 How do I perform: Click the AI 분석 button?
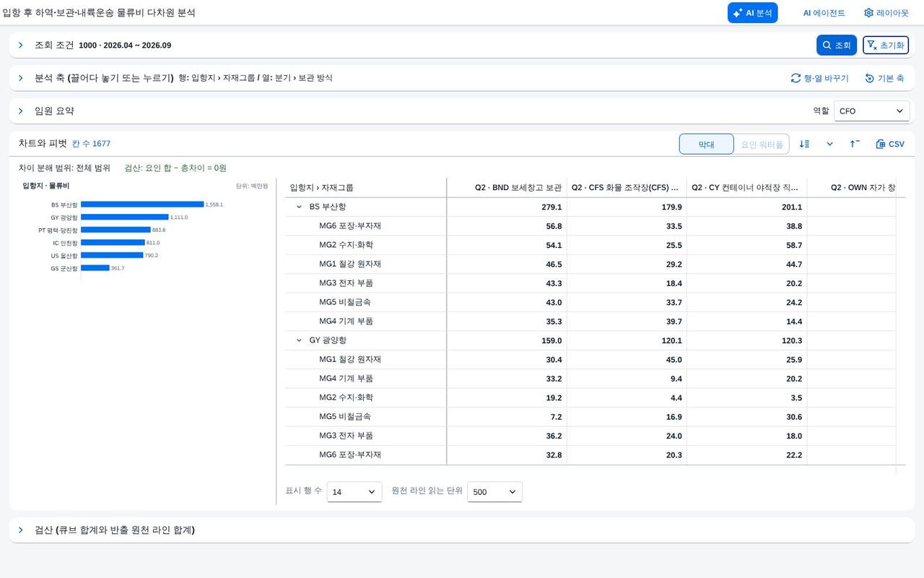(752, 13)
